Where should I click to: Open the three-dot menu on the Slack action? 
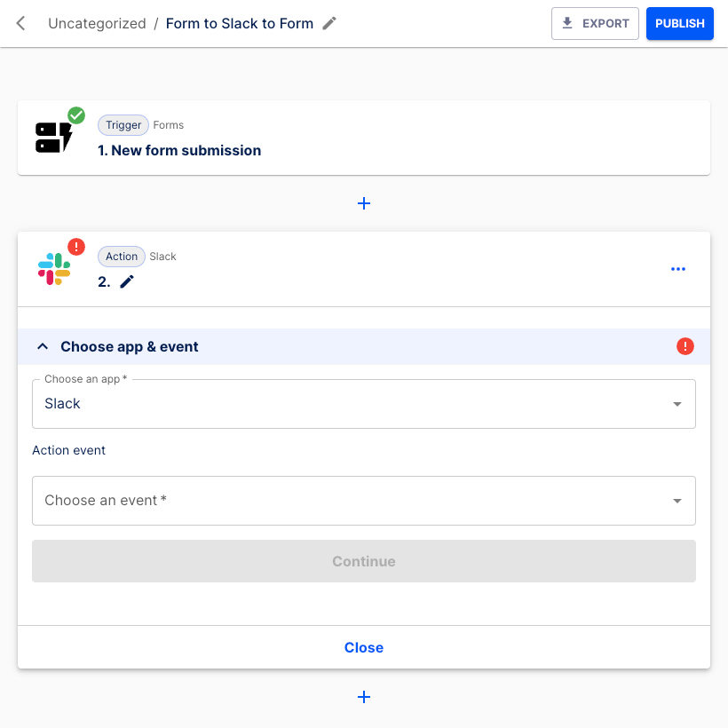click(x=678, y=269)
